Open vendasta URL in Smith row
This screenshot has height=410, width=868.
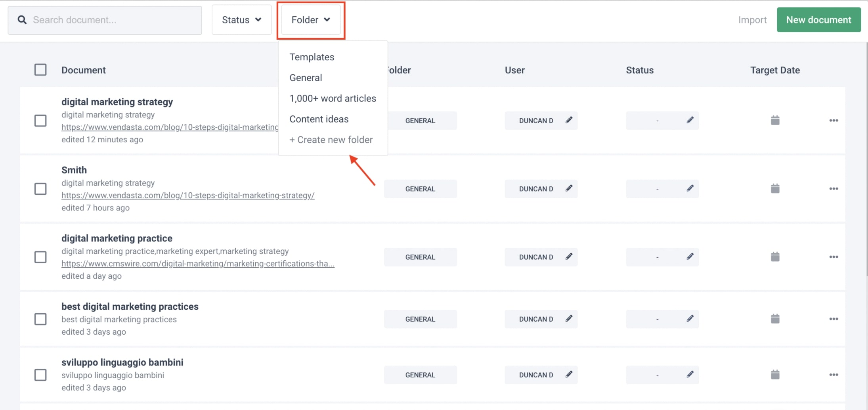188,195
